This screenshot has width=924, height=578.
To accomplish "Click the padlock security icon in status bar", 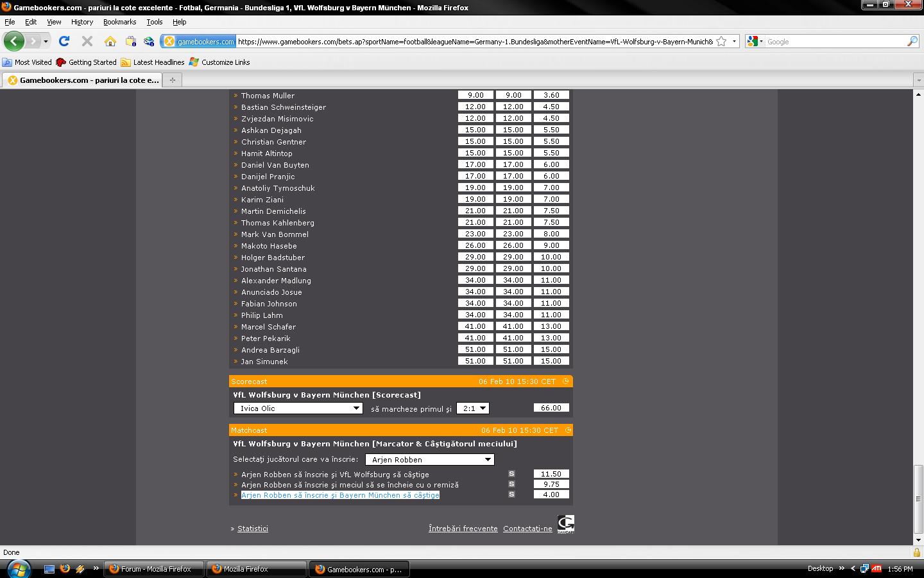I will tap(918, 552).
